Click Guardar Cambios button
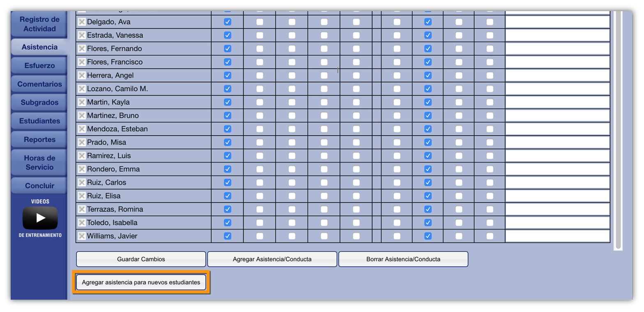Image resolution: width=644 pixels, height=312 pixels. point(141,259)
